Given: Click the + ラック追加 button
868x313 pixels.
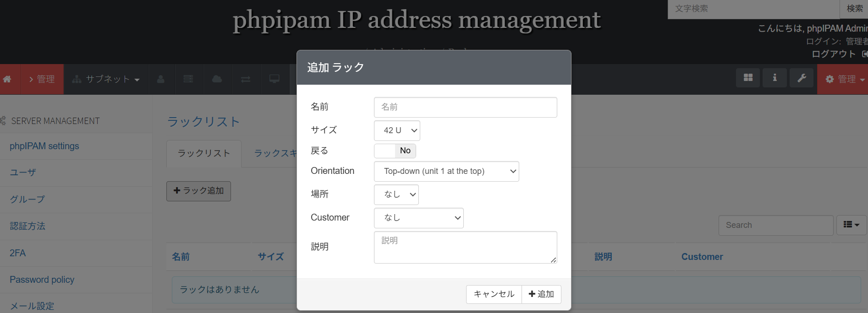Looking at the screenshot, I should tap(198, 191).
